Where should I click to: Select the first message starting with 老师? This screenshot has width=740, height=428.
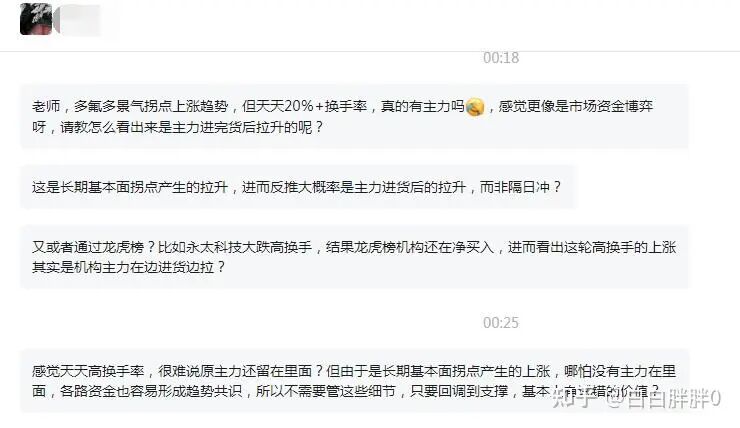point(354,117)
